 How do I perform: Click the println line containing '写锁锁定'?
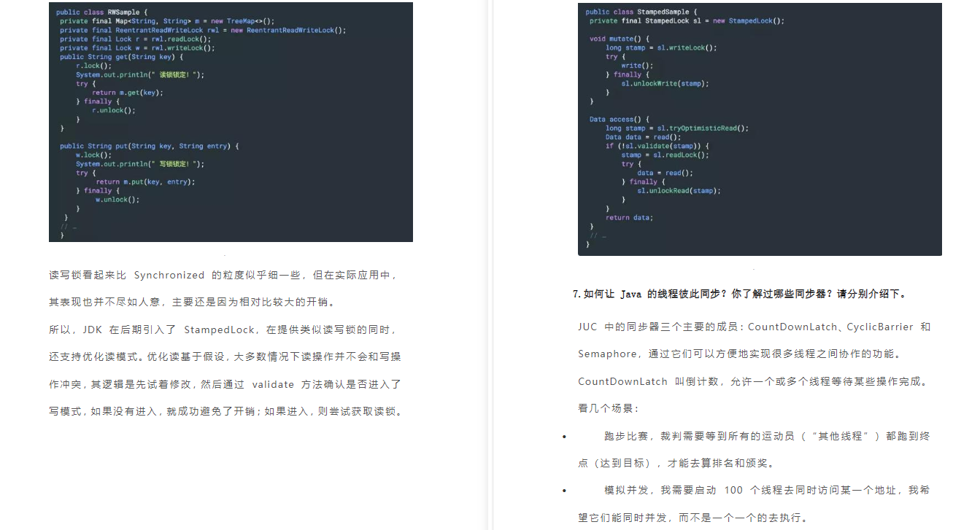coord(140,164)
